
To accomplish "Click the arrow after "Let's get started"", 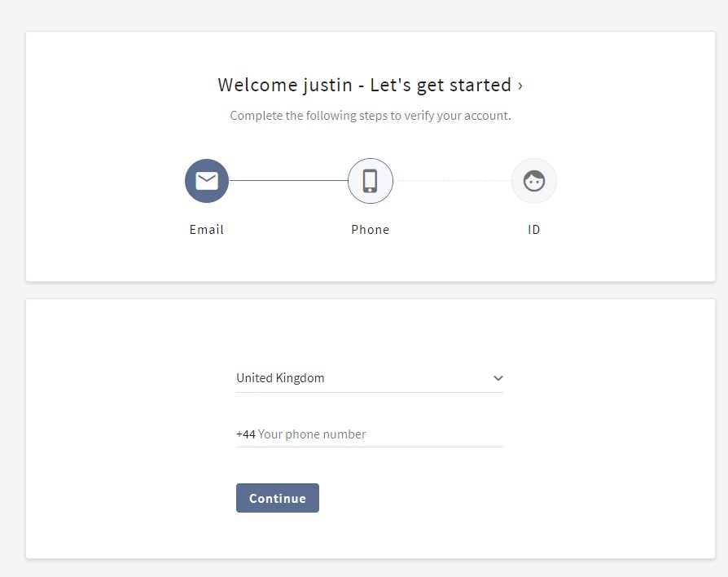I will pyautogui.click(x=520, y=86).
